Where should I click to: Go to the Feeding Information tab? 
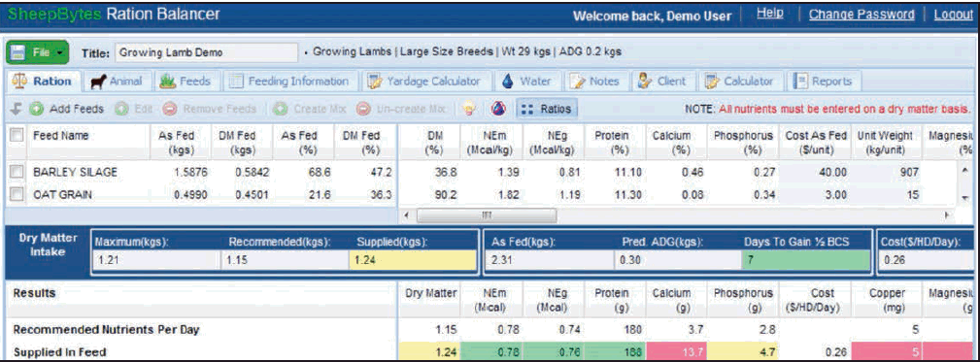tap(289, 82)
